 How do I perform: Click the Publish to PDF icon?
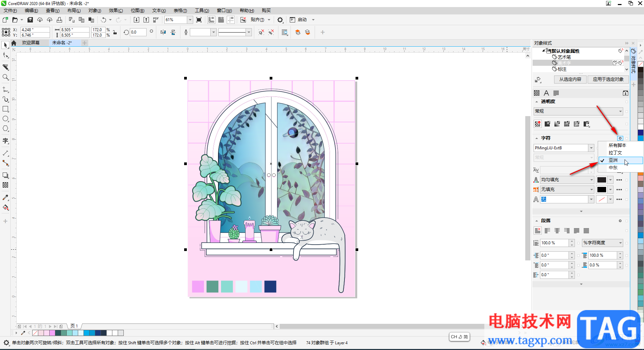click(156, 20)
